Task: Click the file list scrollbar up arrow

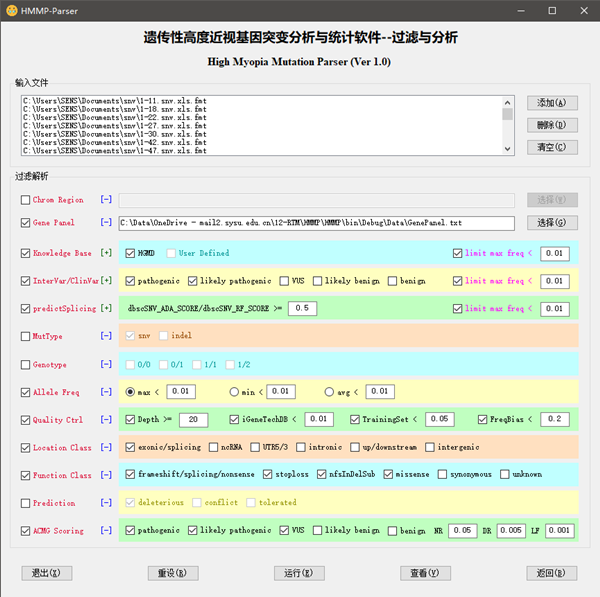Action: (507, 103)
